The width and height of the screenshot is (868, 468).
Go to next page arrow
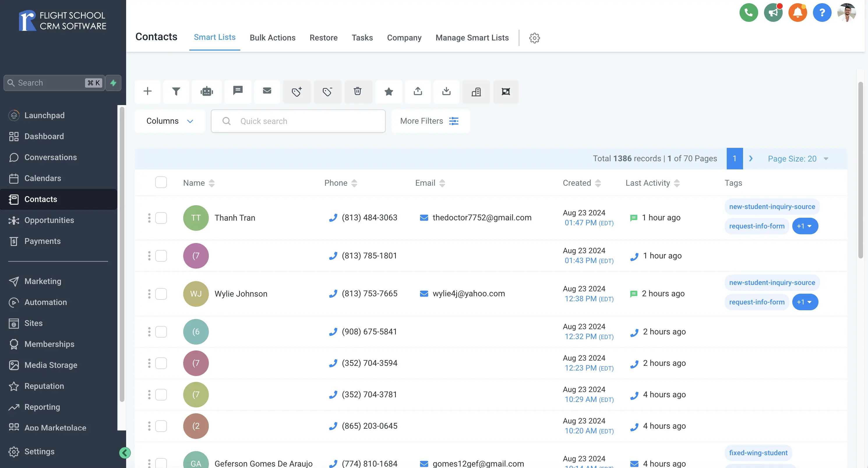[751, 159]
